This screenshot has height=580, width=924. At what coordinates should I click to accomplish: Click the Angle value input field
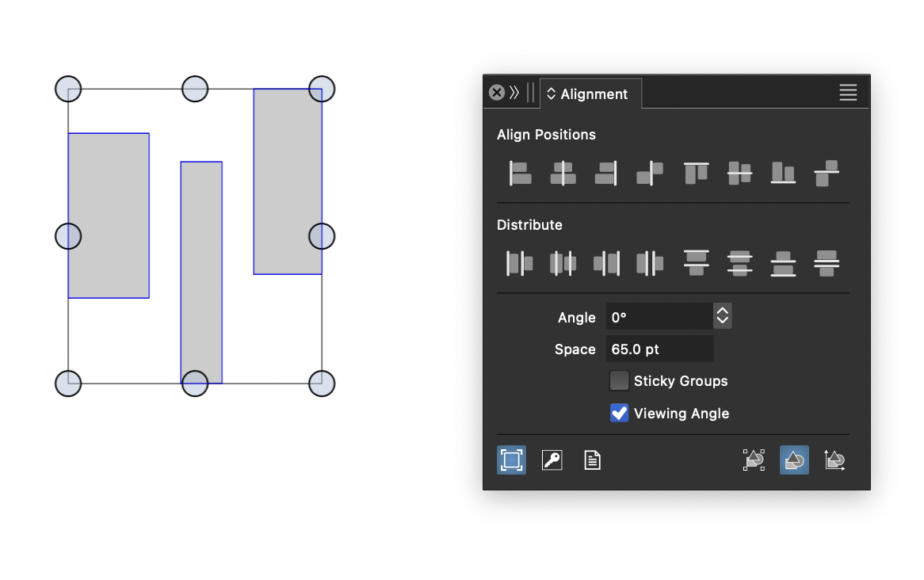click(658, 317)
